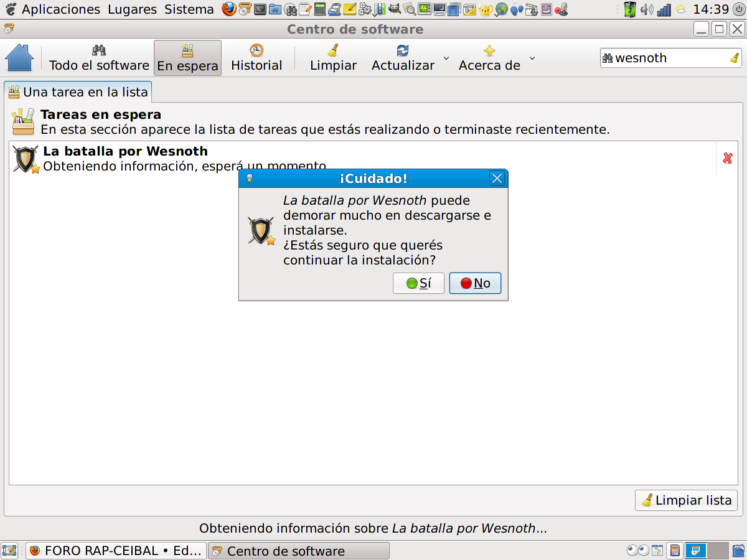Open the volume control speaker icon

pos(647,9)
